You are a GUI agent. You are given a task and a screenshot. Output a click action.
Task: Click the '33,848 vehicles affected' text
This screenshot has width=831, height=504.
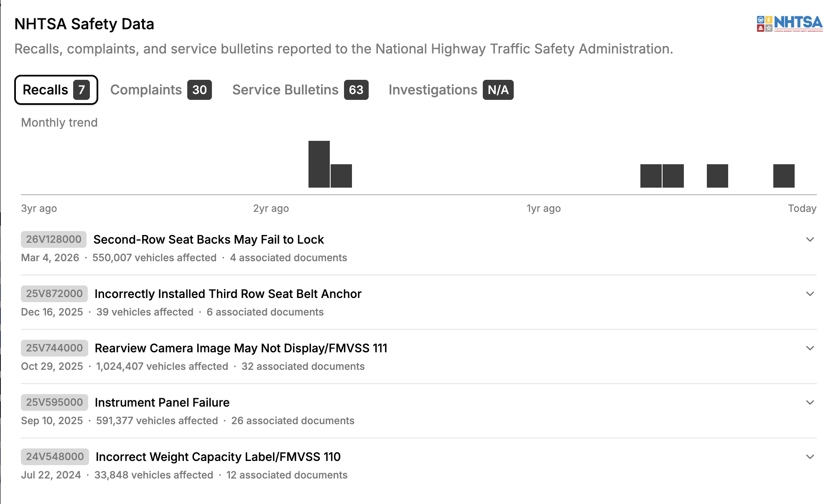click(x=154, y=475)
